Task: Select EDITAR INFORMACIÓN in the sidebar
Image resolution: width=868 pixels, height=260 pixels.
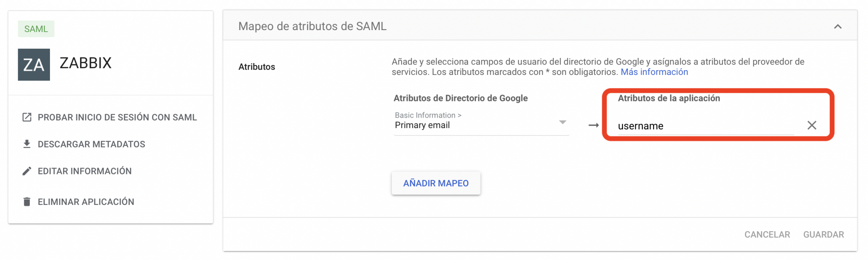Action: pos(84,171)
